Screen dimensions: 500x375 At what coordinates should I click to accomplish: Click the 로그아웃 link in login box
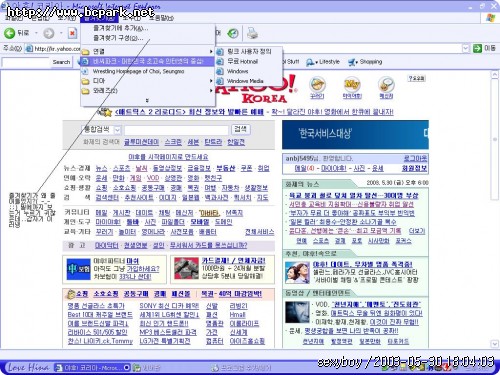point(415,159)
